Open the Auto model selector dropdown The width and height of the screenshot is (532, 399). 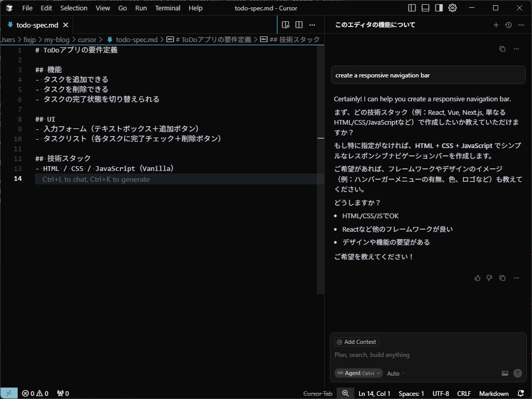(395, 374)
